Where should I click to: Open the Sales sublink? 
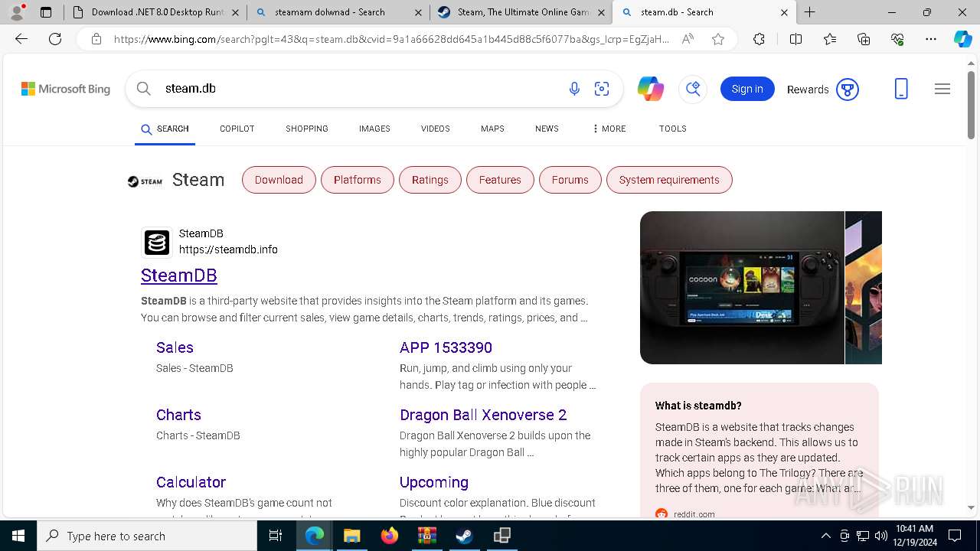point(175,347)
